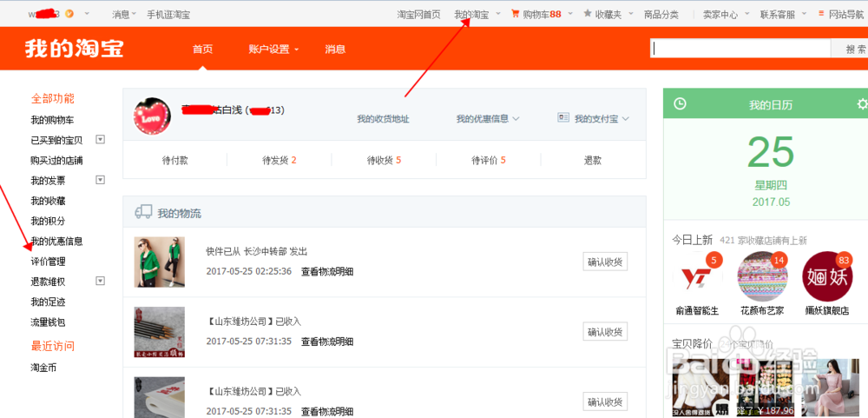Click into the search input field

click(740, 49)
